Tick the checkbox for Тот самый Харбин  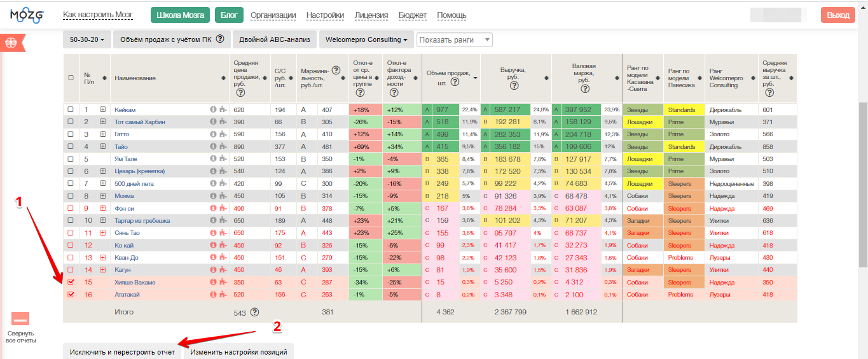[71, 122]
